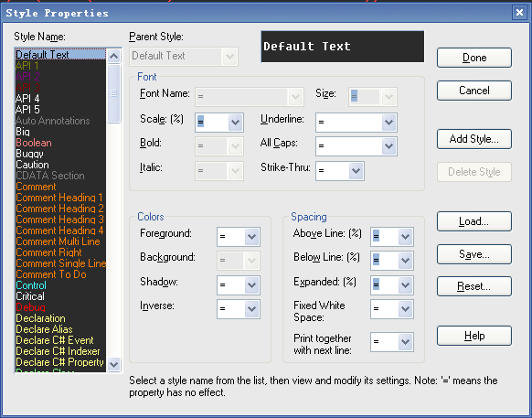Open Print together with next line dropdown
The height and width of the screenshot is (418, 532).
pyautogui.click(x=406, y=342)
